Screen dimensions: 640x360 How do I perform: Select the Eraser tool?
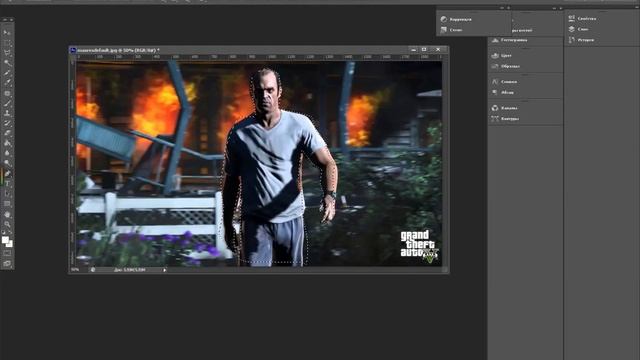(x=7, y=133)
